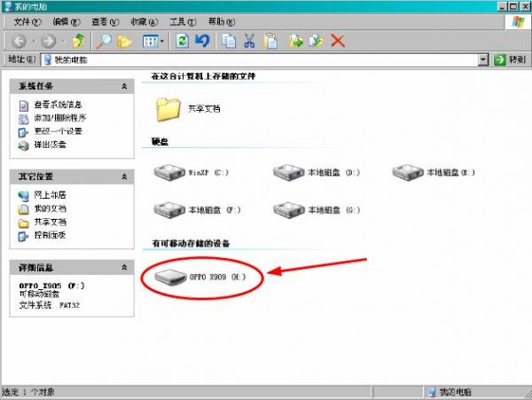The image size is (532, 400).
Task: Collapse the 详细信息 panel
Action: click(x=126, y=266)
